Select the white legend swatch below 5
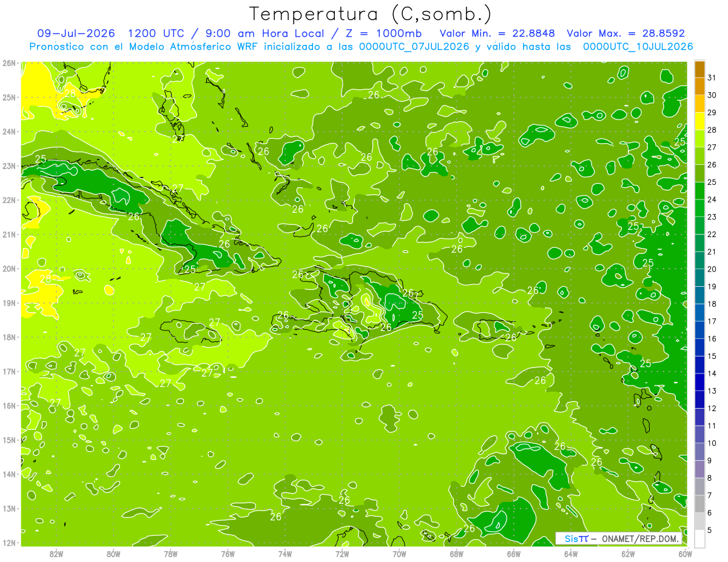Screen dimensions: 728x562 click(699, 538)
